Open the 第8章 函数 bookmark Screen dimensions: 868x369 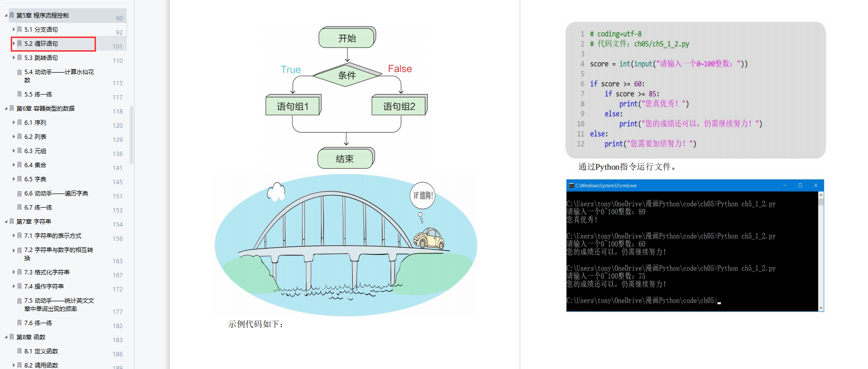point(31,337)
